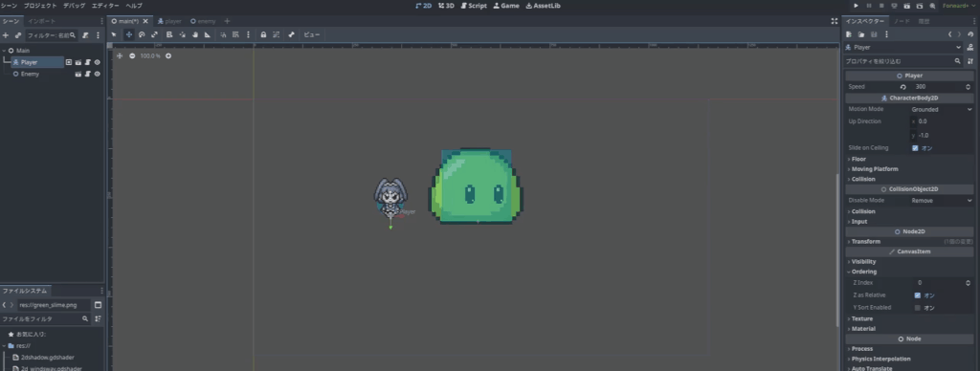This screenshot has width=980, height=371.
Task: Open documentation for Player node
Action: tap(970, 47)
